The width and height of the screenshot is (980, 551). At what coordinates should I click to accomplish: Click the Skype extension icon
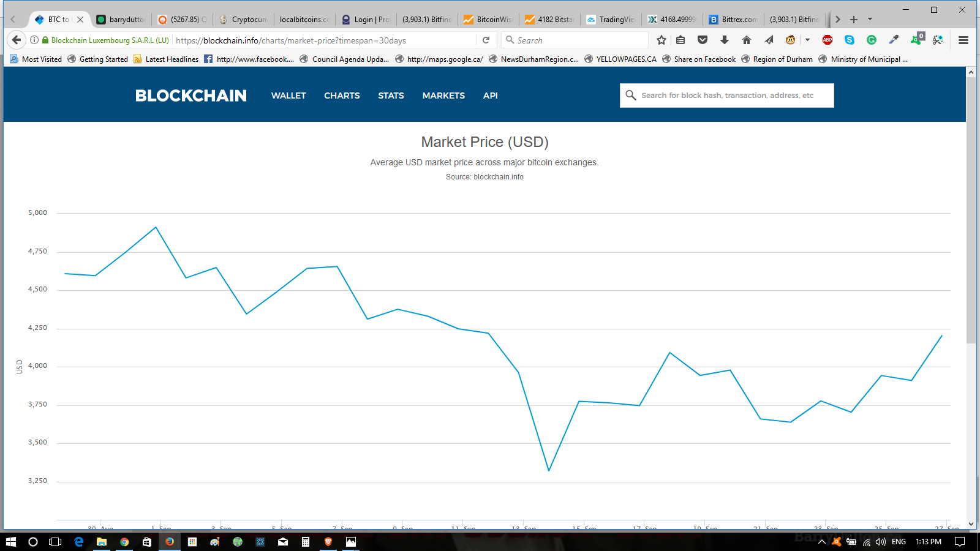coord(850,40)
